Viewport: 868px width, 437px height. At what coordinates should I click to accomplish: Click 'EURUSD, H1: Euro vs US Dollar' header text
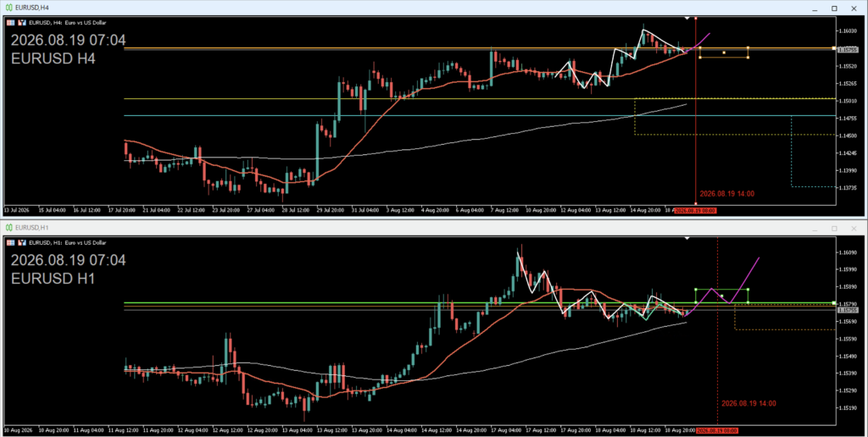click(68, 242)
